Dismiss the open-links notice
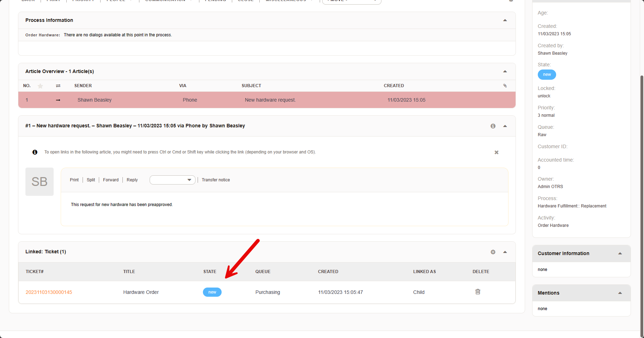 496,152
